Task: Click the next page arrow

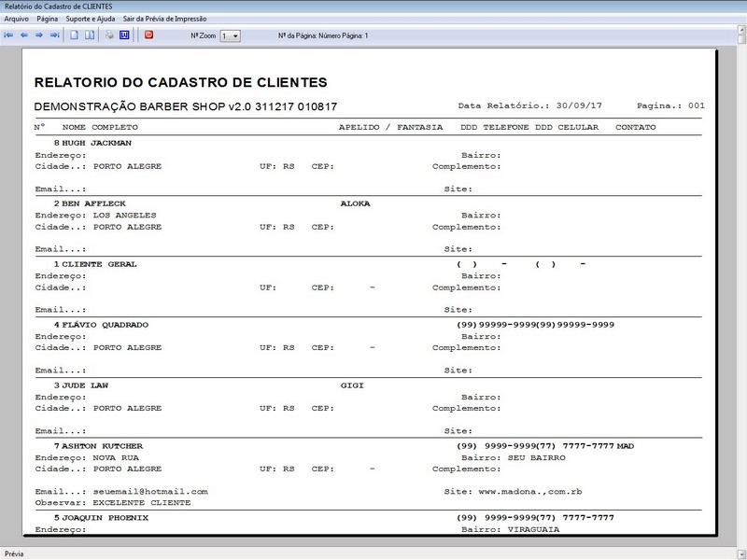Action: click(x=39, y=35)
